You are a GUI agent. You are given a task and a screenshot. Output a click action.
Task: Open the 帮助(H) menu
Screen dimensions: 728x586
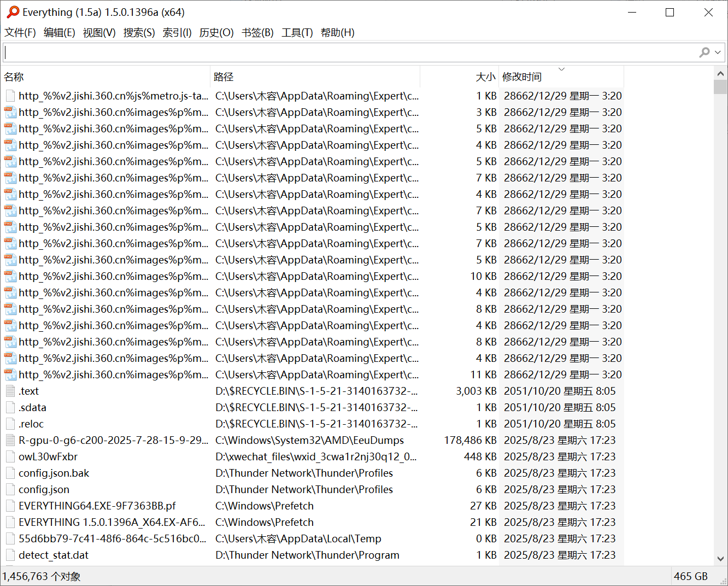pyautogui.click(x=338, y=33)
